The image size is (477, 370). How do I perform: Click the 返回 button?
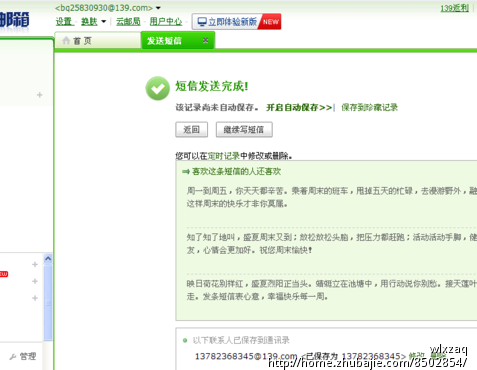coord(192,130)
